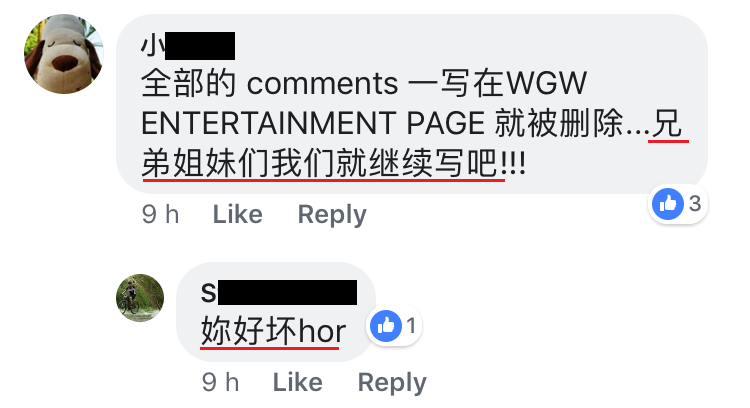
Task: Click the blue thumbs-up icon beside count 3
Action: (x=668, y=204)
